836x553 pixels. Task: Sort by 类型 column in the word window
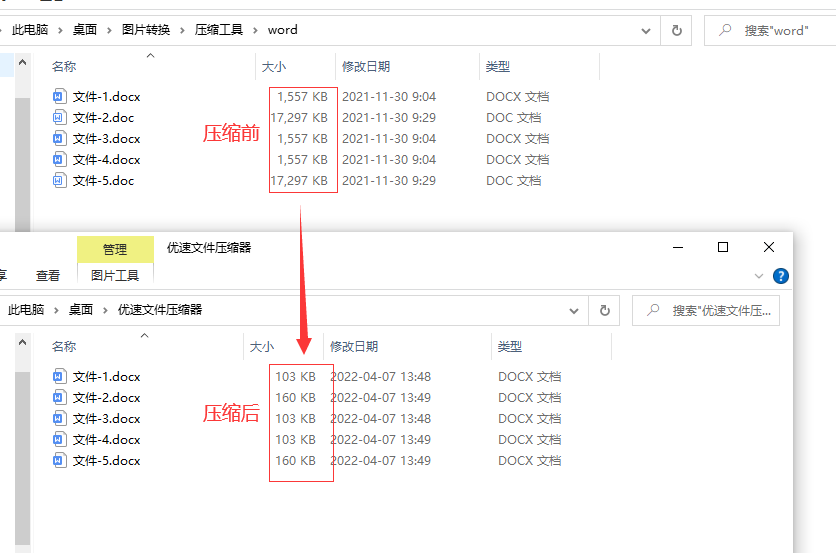[498, 67]
